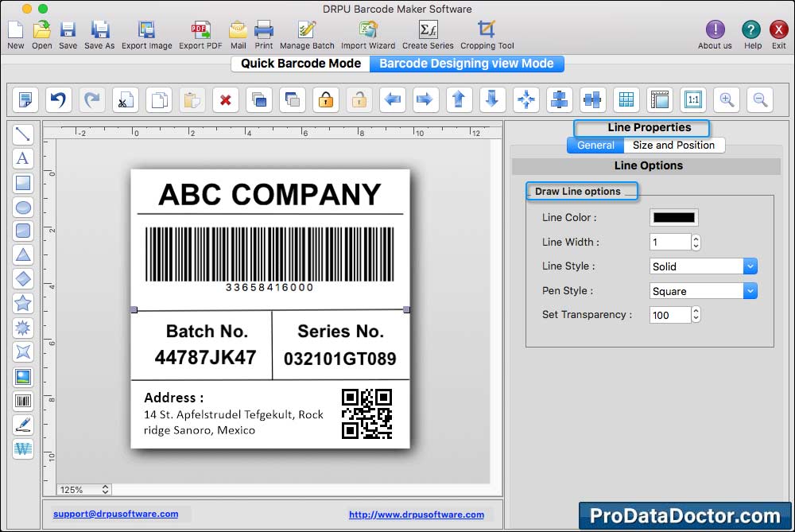Select the ellipse shape tool

(x=23, y=207)
